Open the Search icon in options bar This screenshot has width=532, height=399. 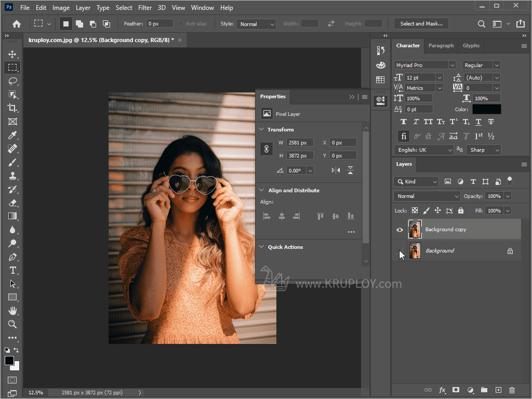(x=481, y=24)
